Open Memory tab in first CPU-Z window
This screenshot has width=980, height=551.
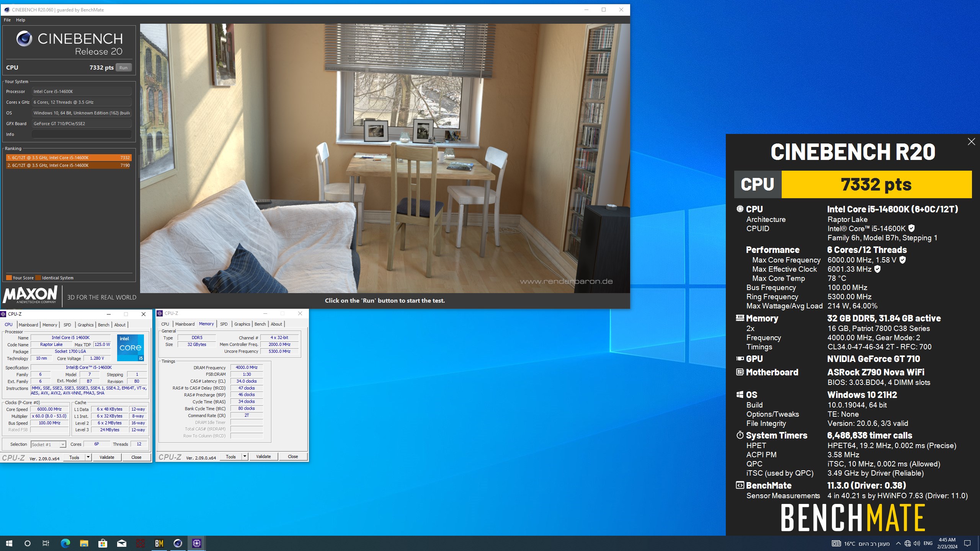pos(50,325)
